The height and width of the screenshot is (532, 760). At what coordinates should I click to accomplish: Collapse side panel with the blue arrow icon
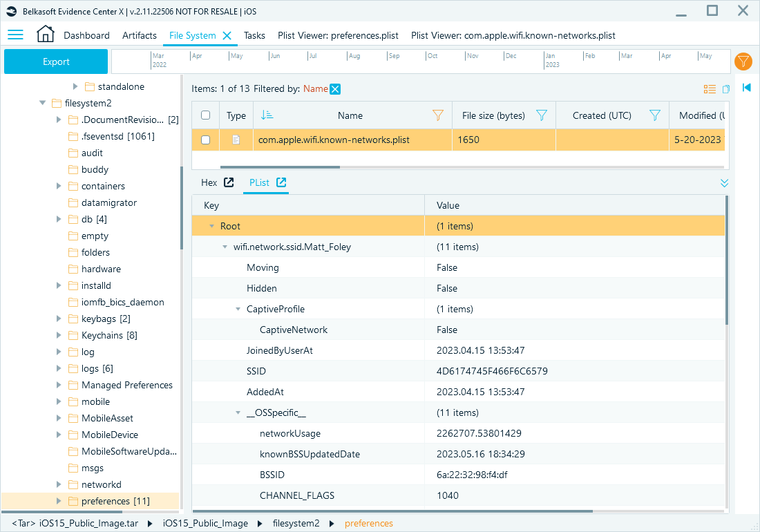click(746, 87)
